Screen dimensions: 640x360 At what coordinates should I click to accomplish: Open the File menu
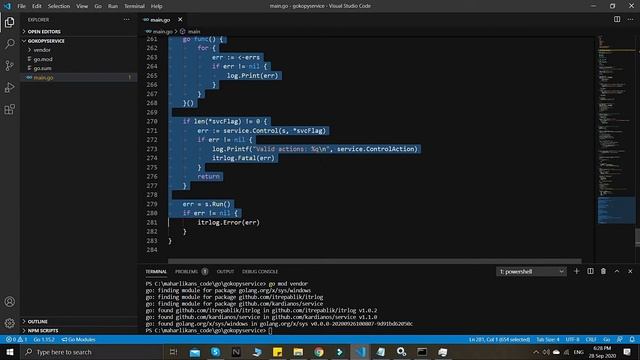tap(21, 6)
